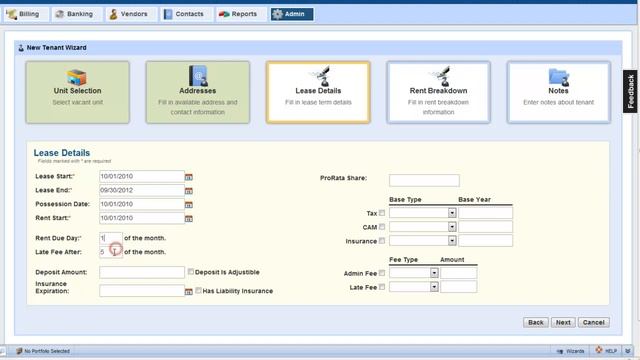Open the Contacts menu
The image size is (640, 360).
click(185, 14)
